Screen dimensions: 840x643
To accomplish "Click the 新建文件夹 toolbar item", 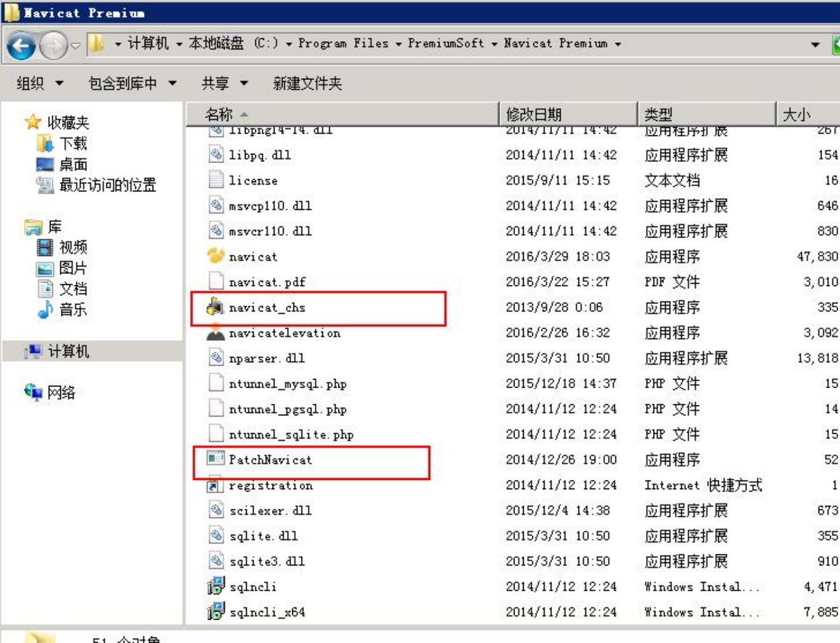I will click(x=306, y=84).
